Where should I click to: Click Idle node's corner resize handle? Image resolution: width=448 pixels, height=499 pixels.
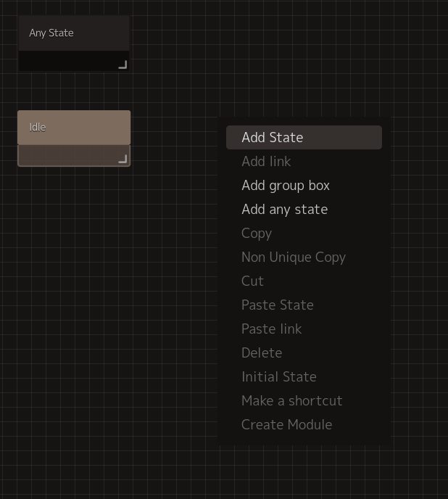point(123,159)
